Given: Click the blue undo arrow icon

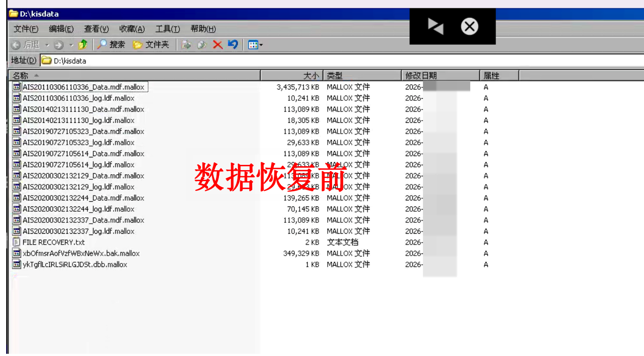Looking at the screenshot, I should [x=233, y=45].
